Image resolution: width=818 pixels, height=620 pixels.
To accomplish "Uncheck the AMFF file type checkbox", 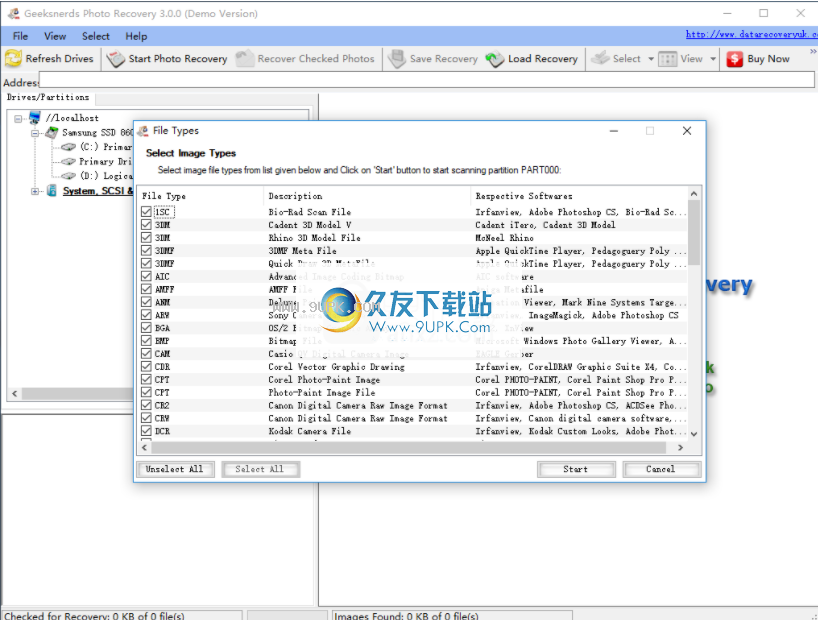I will coord(146,289).
